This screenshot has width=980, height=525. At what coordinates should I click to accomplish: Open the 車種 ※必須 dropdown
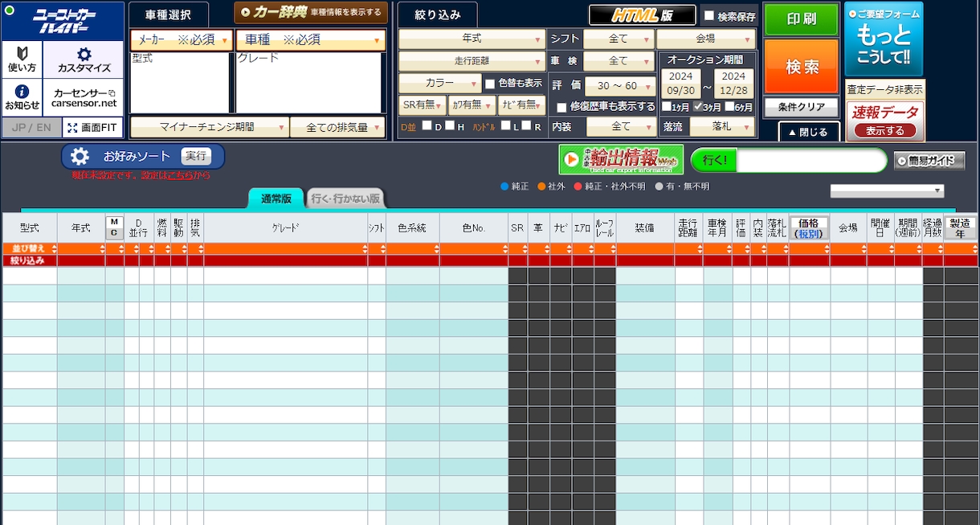[x=310, y=40]
